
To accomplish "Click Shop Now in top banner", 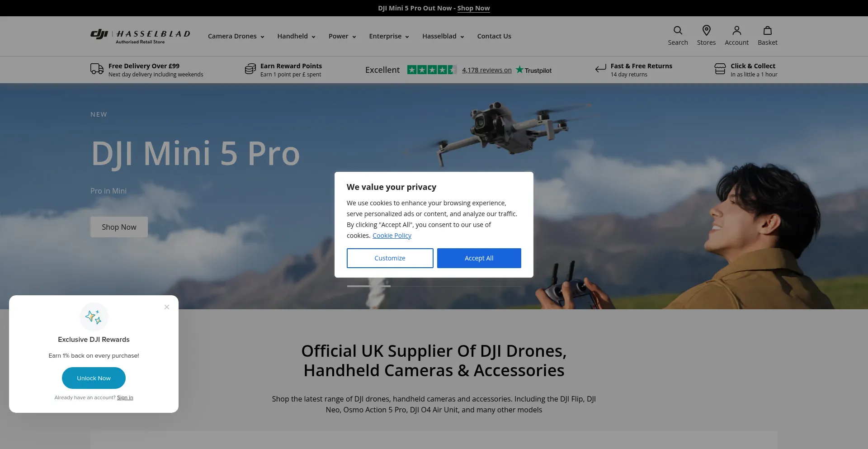I will (x=473, y=8).
